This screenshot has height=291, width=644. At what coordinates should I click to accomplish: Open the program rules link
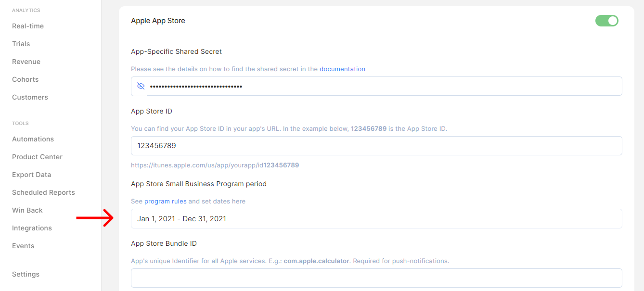[165, 201]
